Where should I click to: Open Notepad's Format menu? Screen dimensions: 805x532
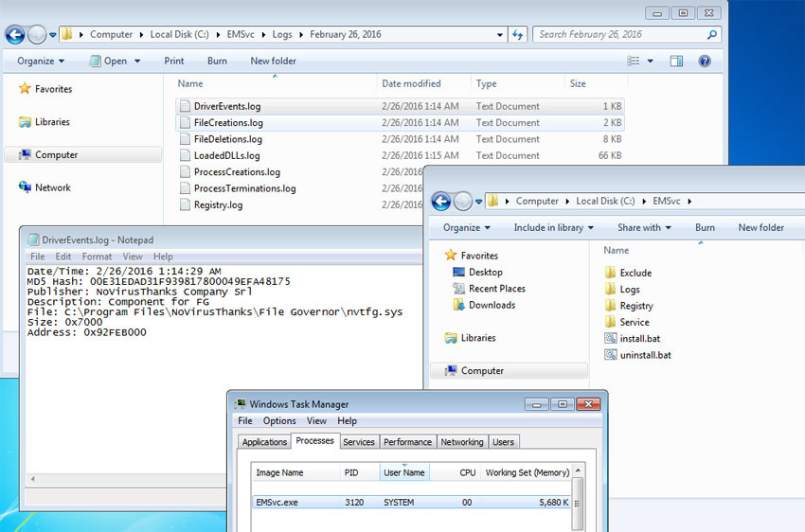97,257
